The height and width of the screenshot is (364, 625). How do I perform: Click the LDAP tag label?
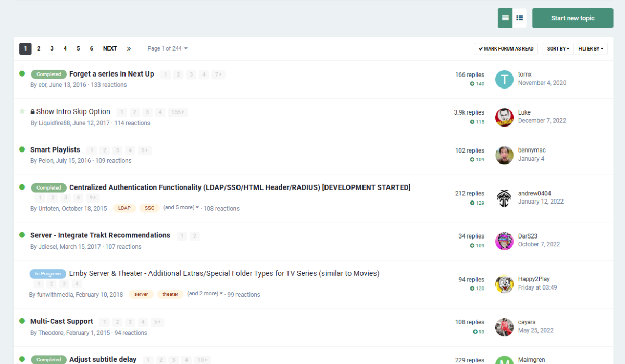coord(124,208)
